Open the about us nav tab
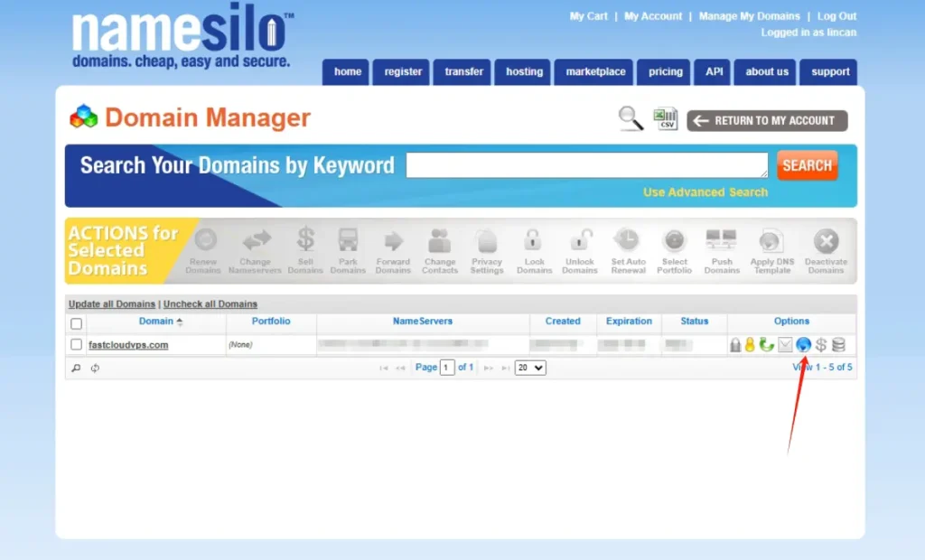Image resolution: width=925 pixels, height=560 pixels. pos(766,72)
